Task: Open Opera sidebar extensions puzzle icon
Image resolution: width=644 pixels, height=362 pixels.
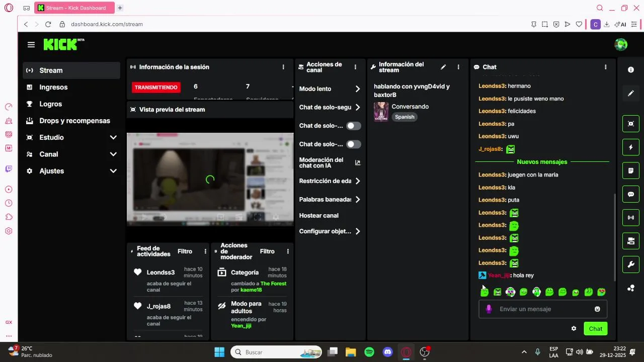Action: click(9, 217)
